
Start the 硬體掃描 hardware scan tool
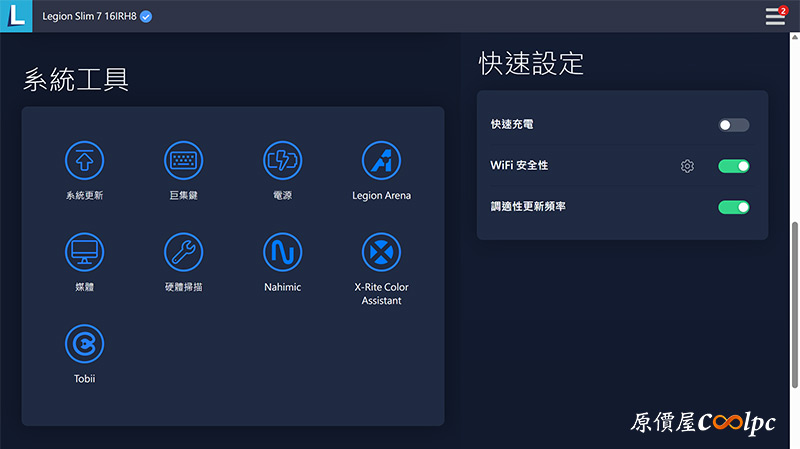pos(183,252)
